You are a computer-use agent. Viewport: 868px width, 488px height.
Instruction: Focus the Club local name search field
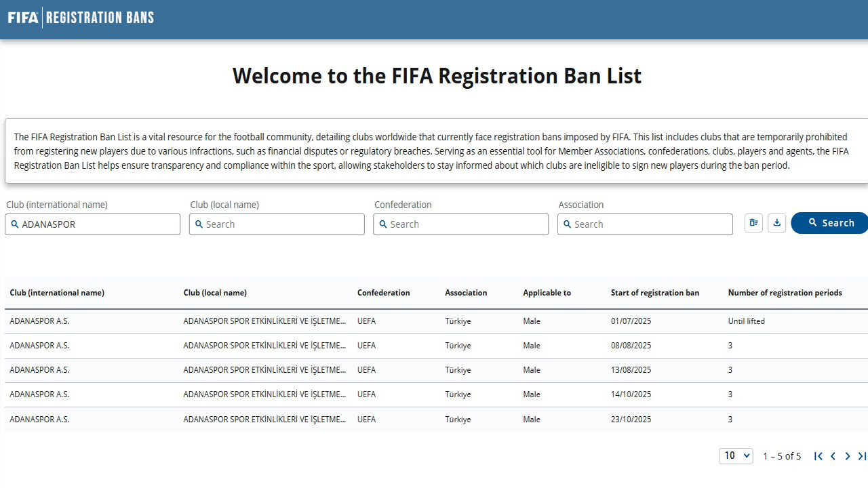tap(277, 224)
